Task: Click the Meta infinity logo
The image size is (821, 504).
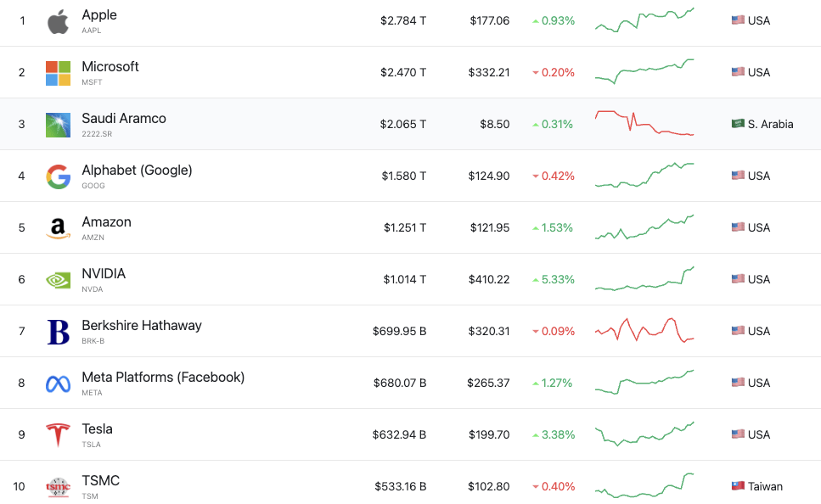Action: [x=58, y=384]
